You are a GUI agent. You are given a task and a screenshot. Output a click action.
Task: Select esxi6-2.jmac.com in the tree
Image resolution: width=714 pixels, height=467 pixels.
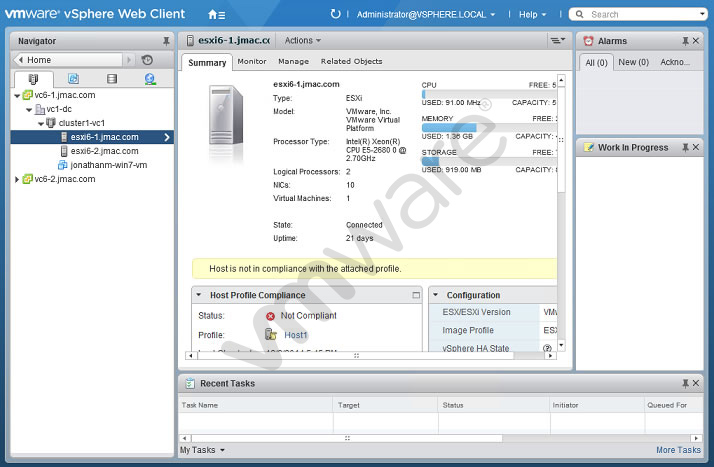coord(104,151)
